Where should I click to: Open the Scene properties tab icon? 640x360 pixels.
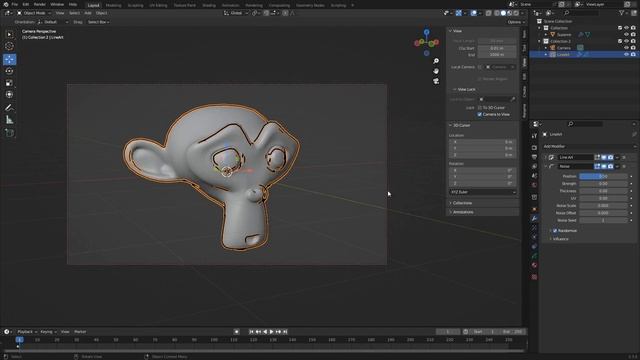(x=534, y=176)
